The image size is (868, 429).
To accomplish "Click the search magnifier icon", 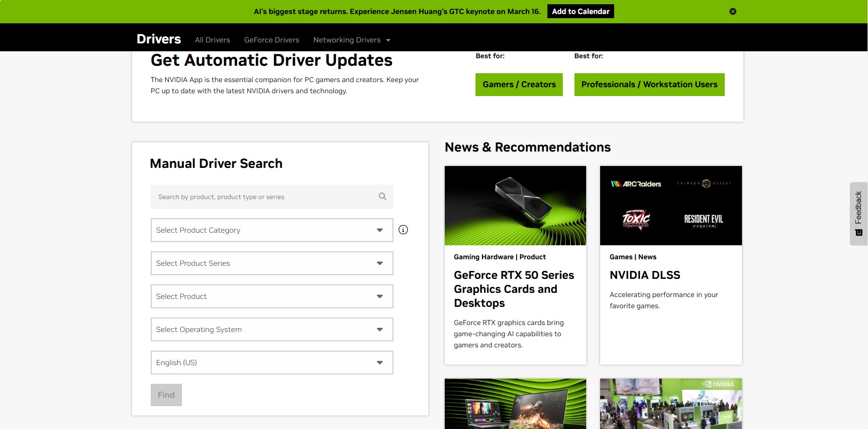I will click(x=382, y=196).
